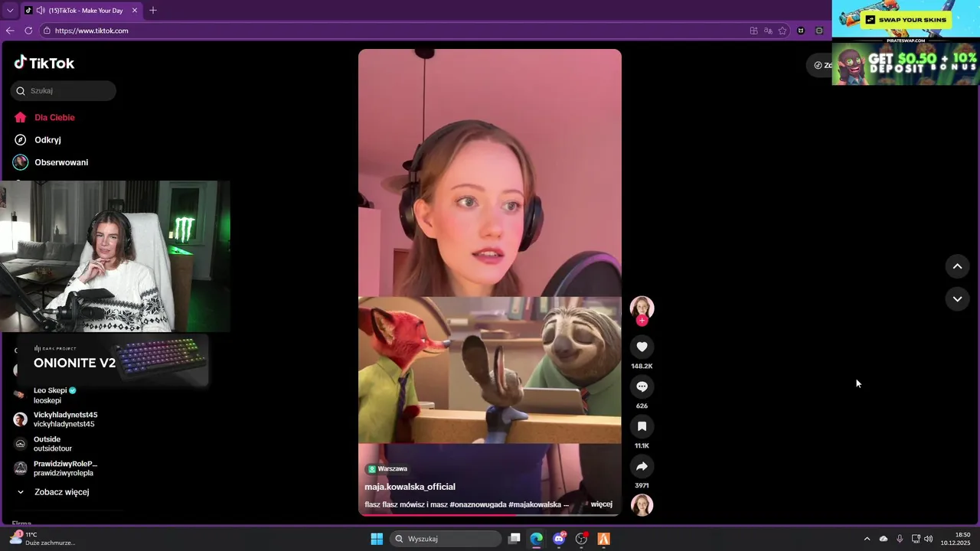Click the microphone tray icon

point(900,539)
